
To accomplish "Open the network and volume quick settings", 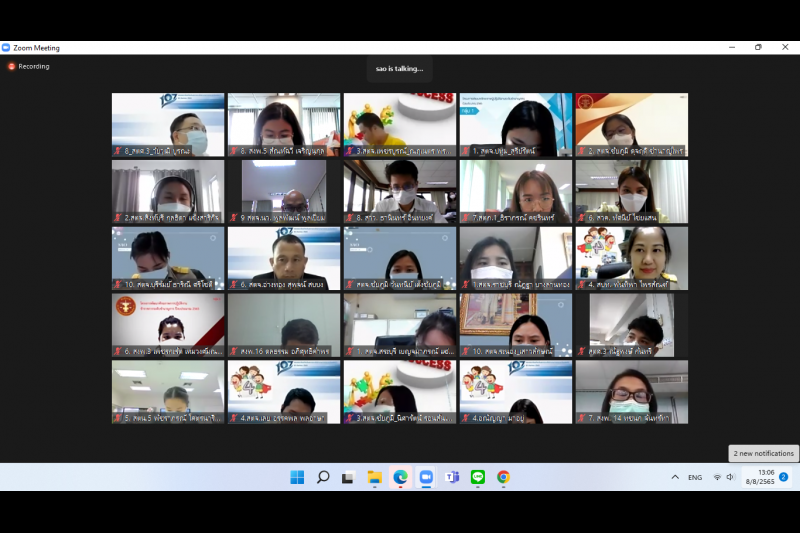I will tap(724, 477).
